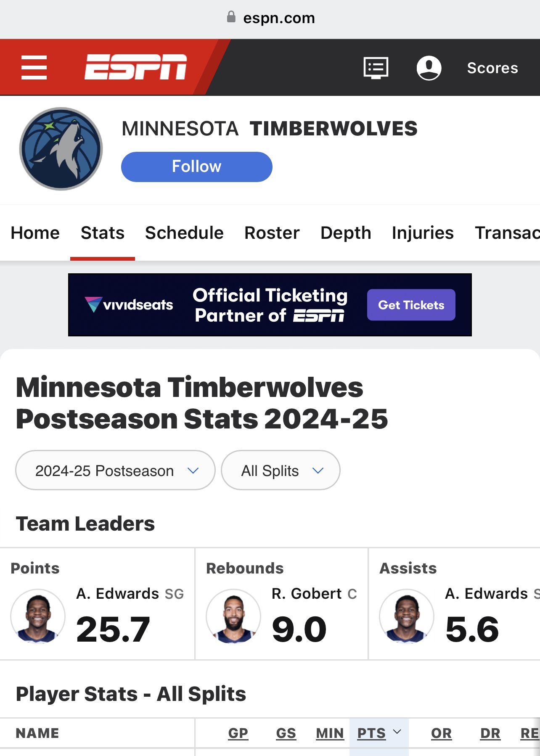
Task: Click the ESPN logo
Action: (135, 67)
